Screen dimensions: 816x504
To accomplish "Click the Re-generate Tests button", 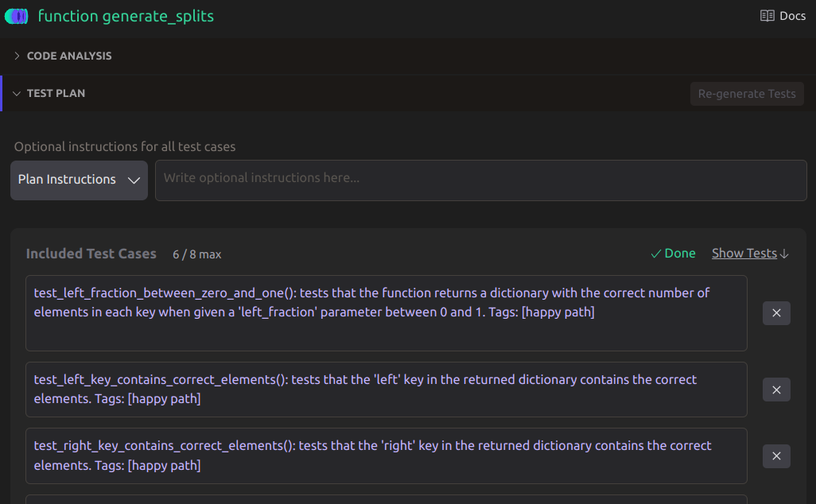I will pos(747,94).
